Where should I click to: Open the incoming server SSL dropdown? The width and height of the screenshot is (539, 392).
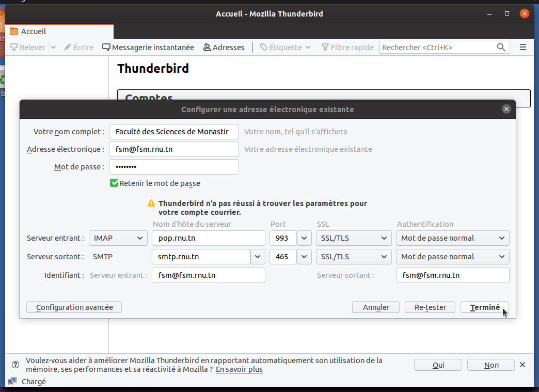(354, 238)
